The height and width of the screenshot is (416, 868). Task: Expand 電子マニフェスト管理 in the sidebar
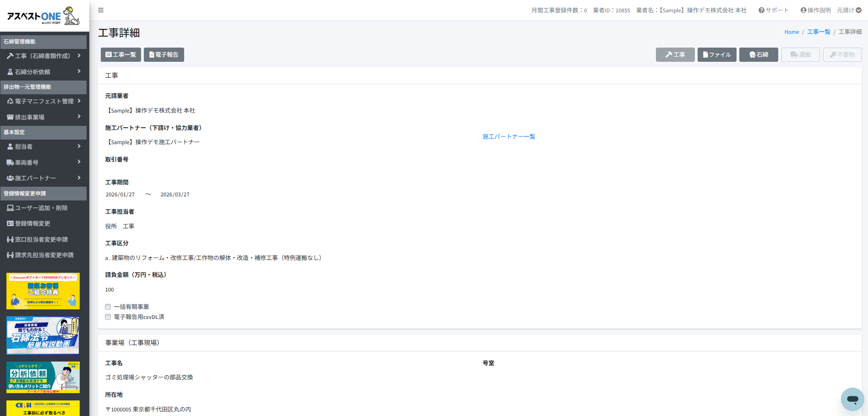44,101
